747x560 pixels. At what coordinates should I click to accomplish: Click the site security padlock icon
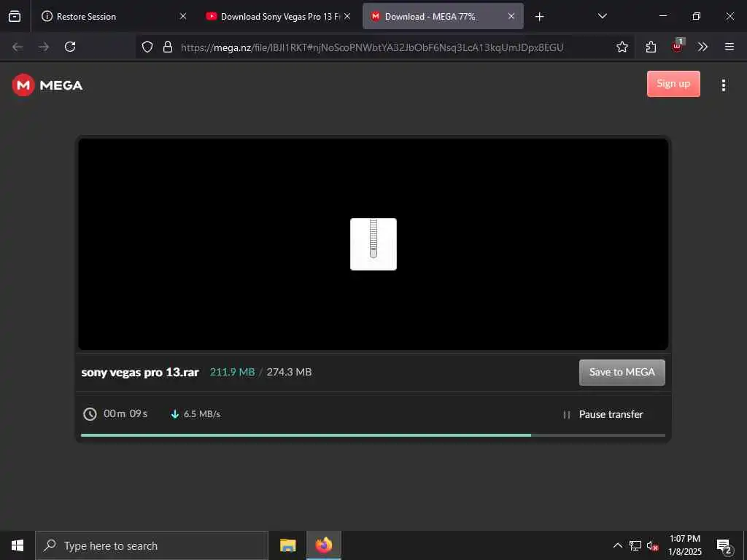tap(168, 47)
